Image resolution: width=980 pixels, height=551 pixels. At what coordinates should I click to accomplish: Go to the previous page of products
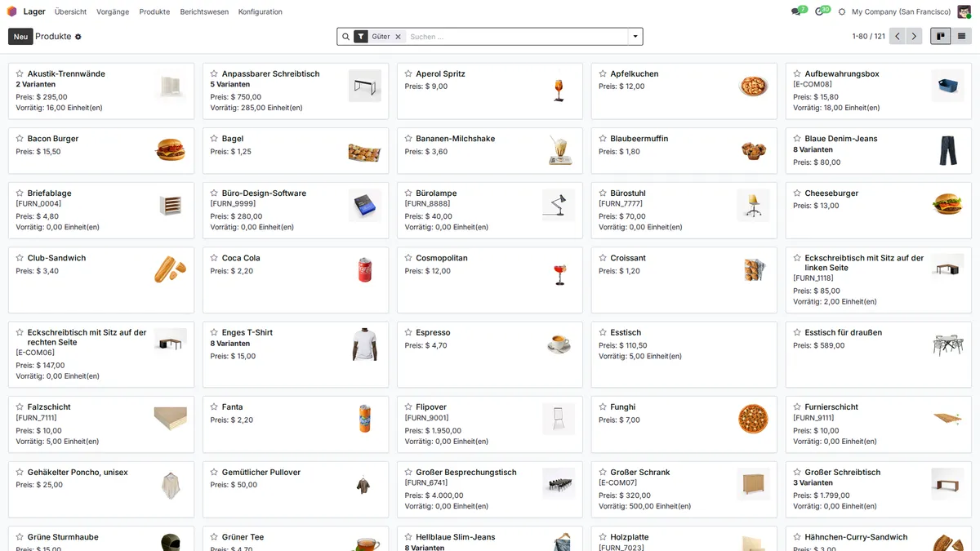click(898, 36)
